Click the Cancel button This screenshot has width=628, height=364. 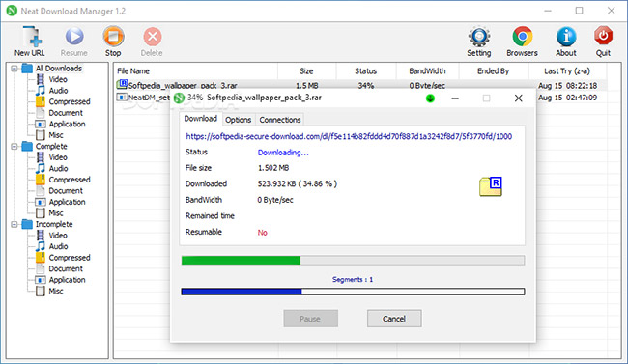pyautogui.click(x=394, y=319)
